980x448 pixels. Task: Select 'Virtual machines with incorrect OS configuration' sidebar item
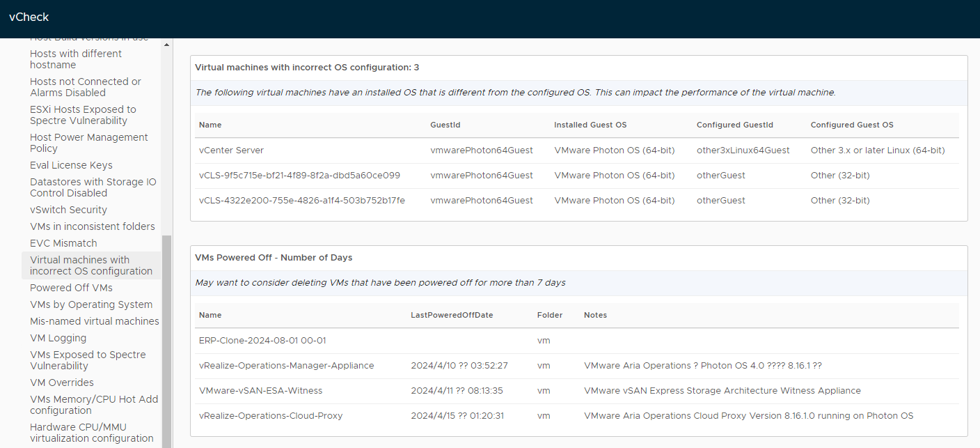(x=91, y=265)
